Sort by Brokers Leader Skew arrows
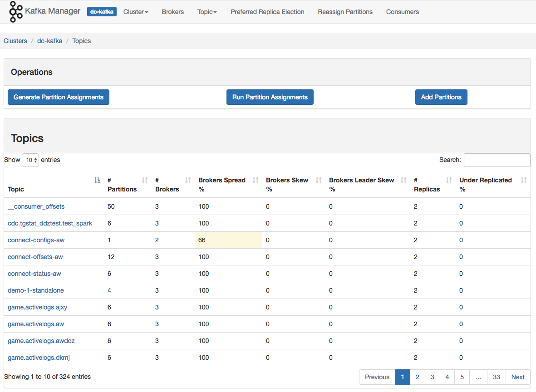 403,181
